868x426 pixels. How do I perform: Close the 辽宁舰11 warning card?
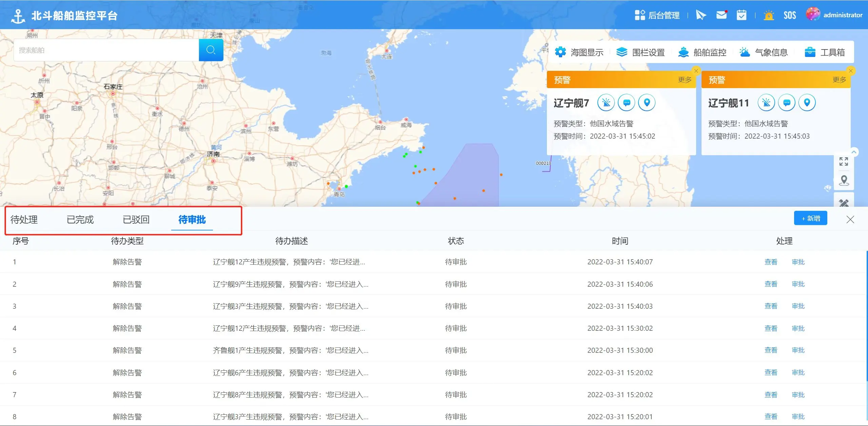[851, 71]
